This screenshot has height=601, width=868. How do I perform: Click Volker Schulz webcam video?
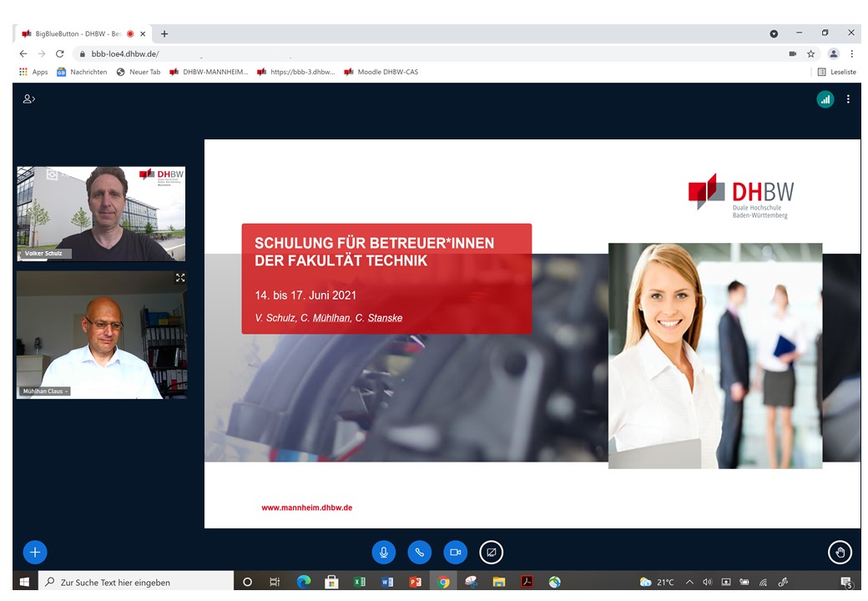click(101, 213)
